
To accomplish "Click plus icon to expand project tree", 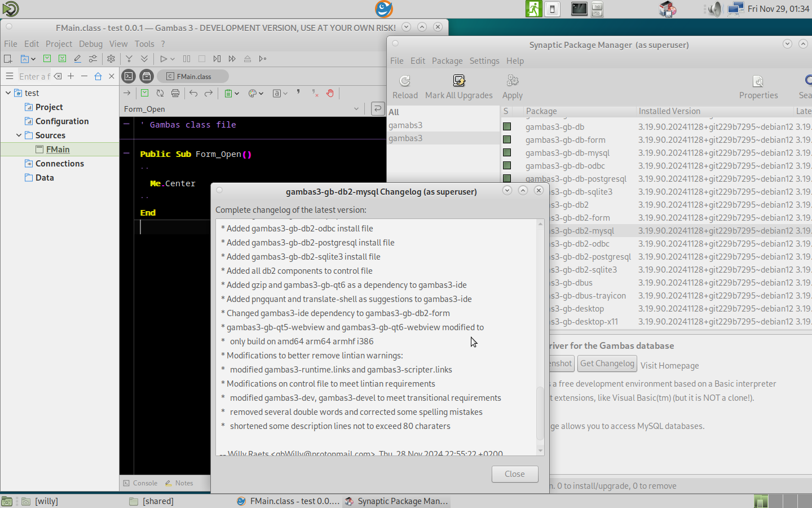I will (70, 76).
